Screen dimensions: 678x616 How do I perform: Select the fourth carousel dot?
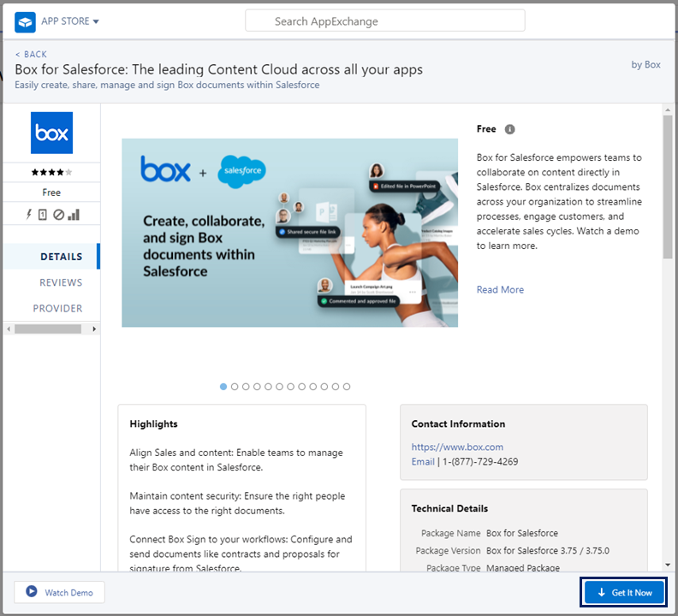click(x=257, y=387)
